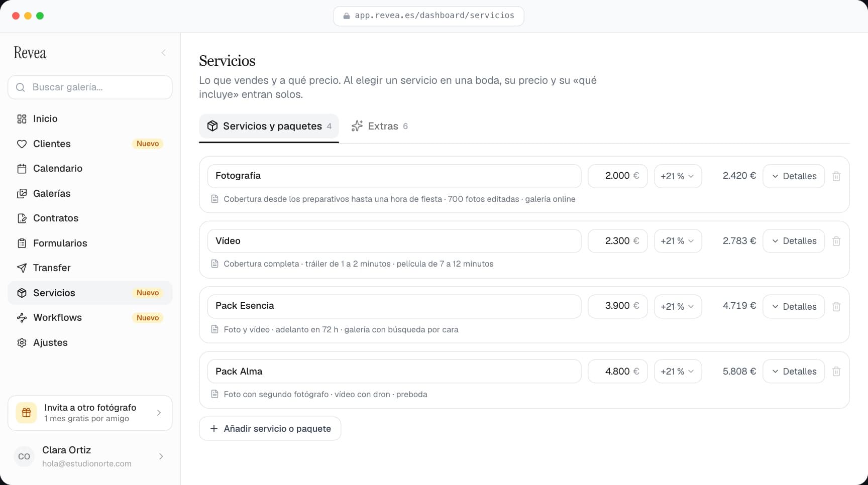Click the document icon under Fotografía

coord(214,199)
